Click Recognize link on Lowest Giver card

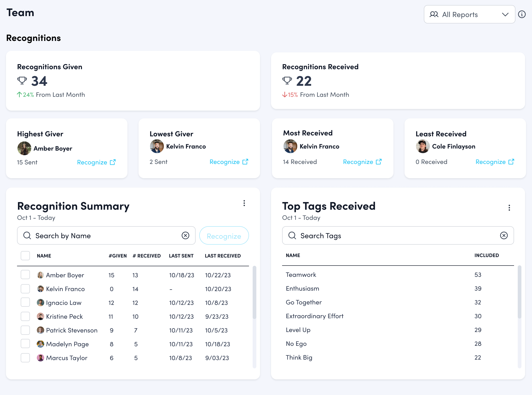pos(225,162)
